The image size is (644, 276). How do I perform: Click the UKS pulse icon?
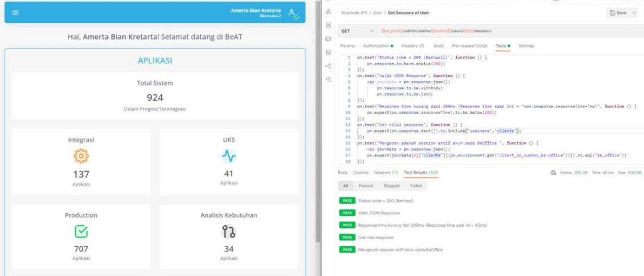[228, 156]
